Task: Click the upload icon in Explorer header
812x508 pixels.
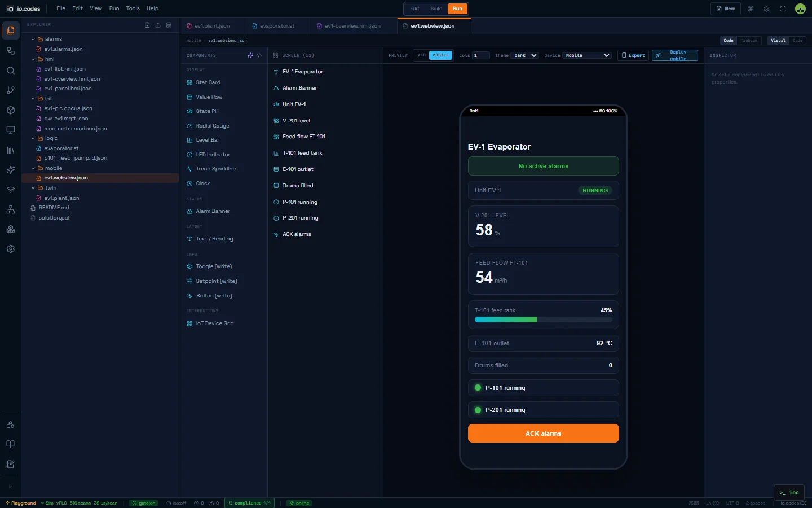Action: click(x=158, y=25)
